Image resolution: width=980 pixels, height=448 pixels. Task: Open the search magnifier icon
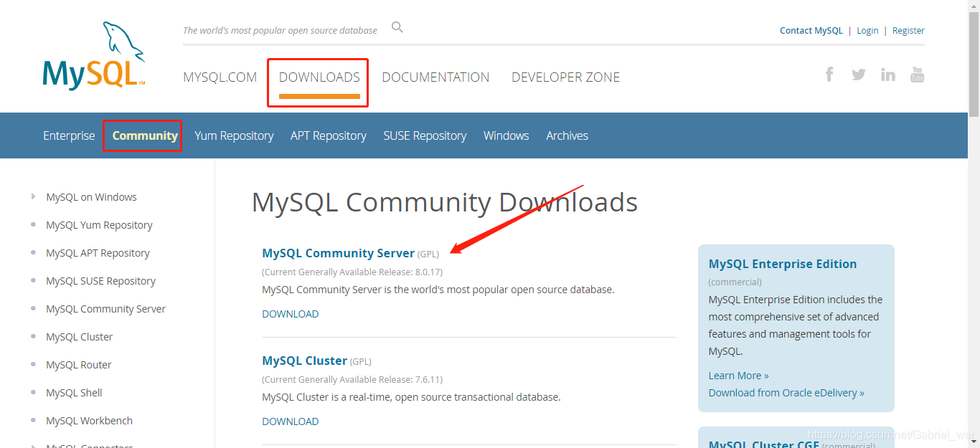coord(397,28)
